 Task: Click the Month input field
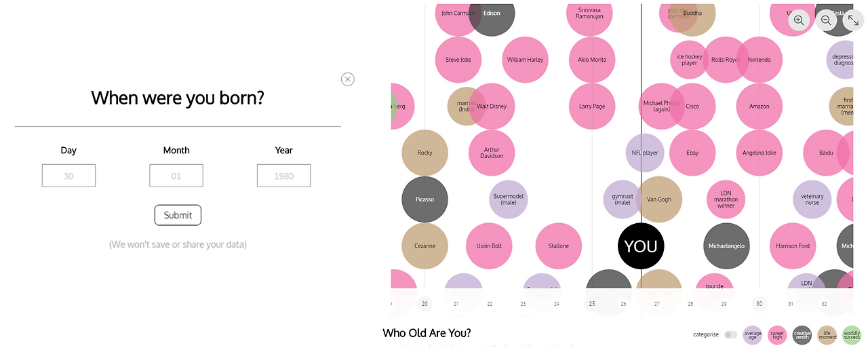tap(176, 176)
